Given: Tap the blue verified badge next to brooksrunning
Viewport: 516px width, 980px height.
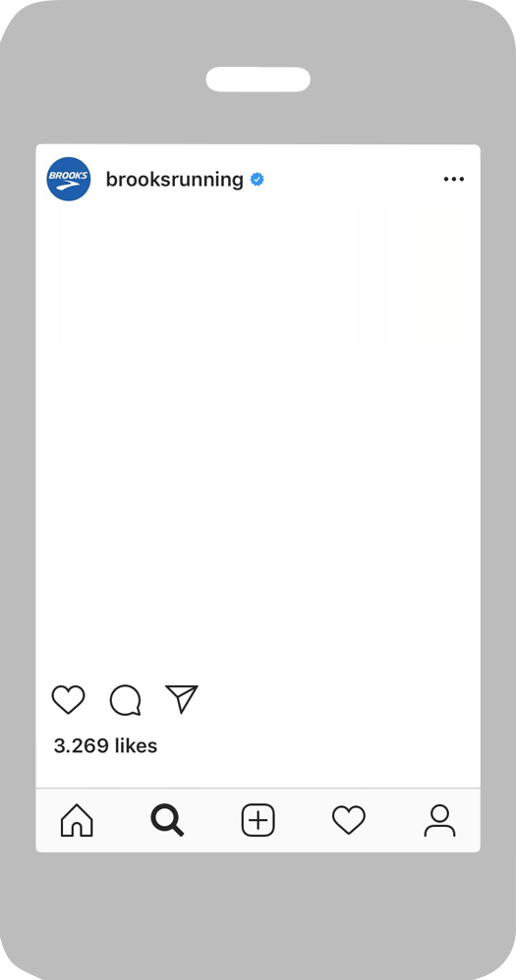Looking at the screenshot, I should pyautogui.click(x=258, y=180).
